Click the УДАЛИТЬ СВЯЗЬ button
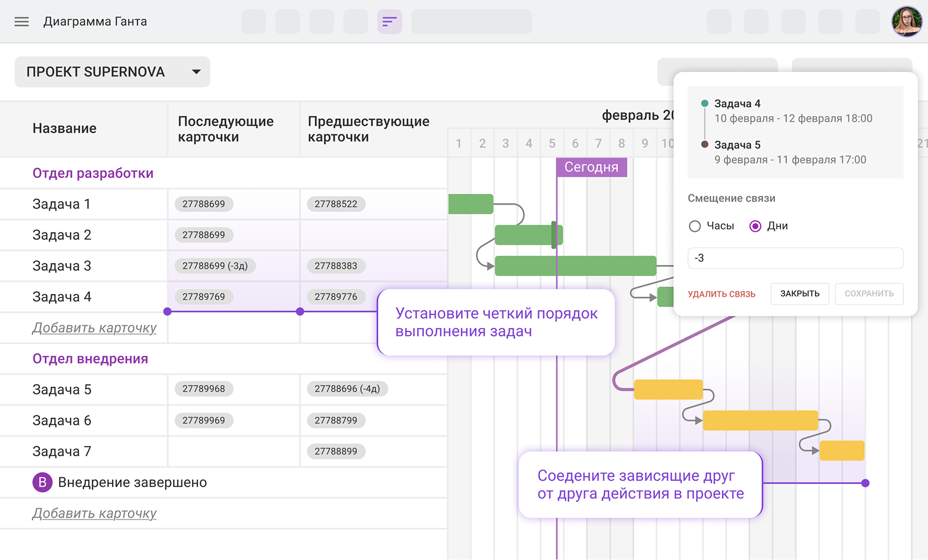Image resolution: width=928 pixels, height=560 pixels. point(722,294)
